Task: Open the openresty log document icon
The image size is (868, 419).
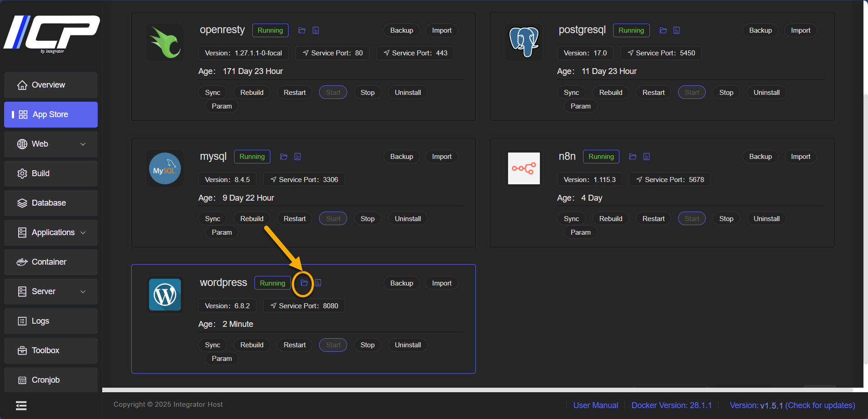Action: 316,30
